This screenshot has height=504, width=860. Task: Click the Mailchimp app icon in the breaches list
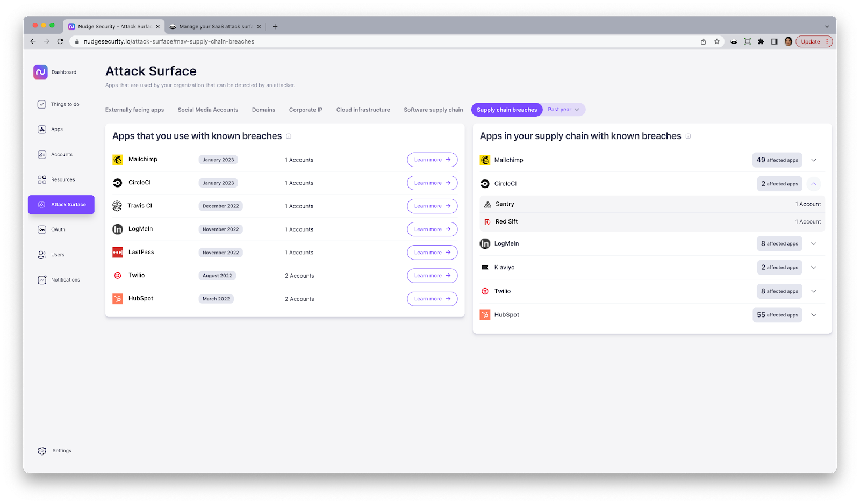tap(118, 159)
